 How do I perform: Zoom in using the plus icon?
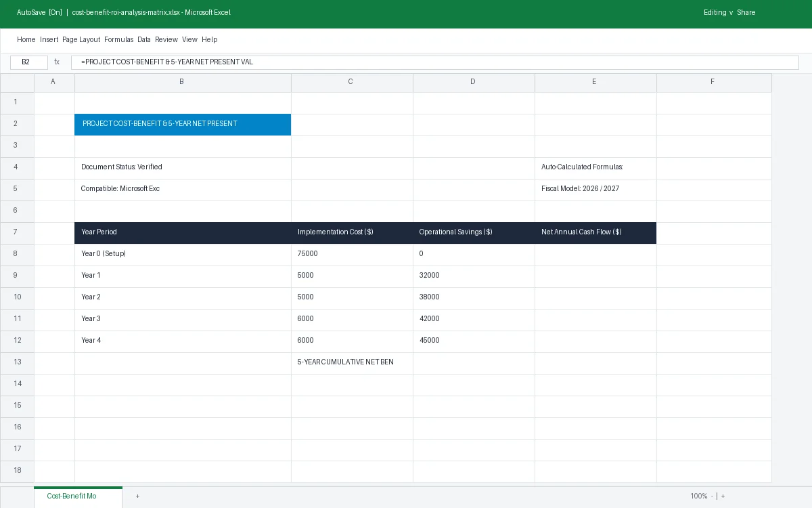pyautogui.click(x=723, y=496)
